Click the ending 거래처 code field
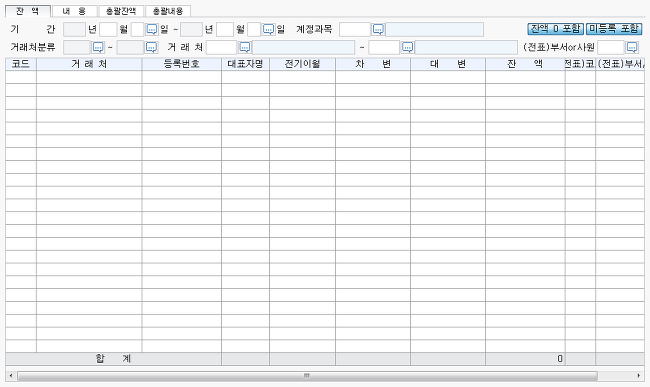The image size is (650, 387). (x=384, y=48)
